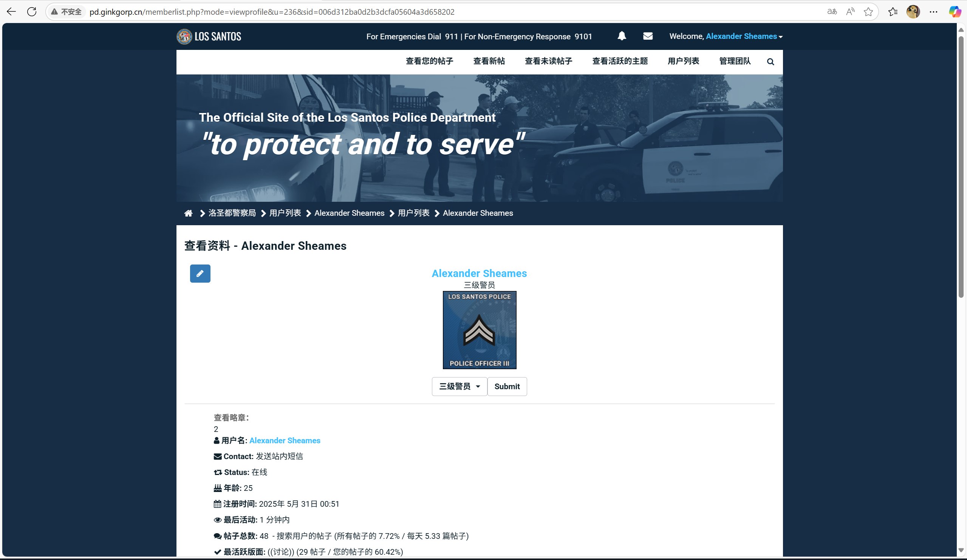Click the ((讨论)) most active forum link
The image size is (967, 560).
281,552
